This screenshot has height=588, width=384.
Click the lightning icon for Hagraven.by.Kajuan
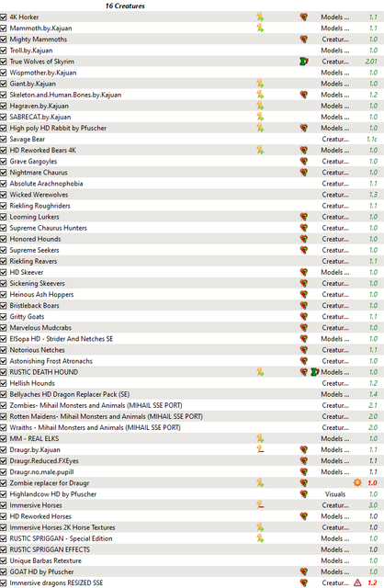[x=260, y=106]
